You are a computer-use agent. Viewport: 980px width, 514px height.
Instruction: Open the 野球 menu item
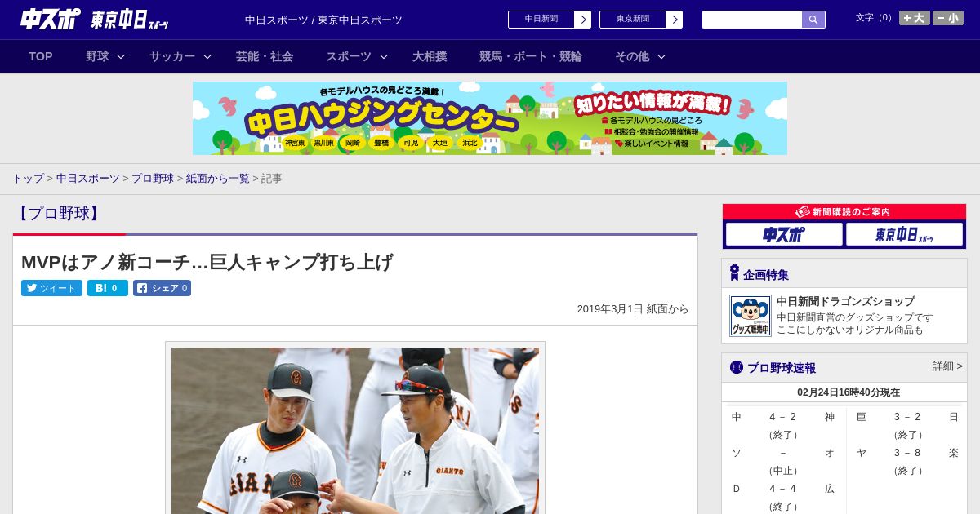point(97,56)
